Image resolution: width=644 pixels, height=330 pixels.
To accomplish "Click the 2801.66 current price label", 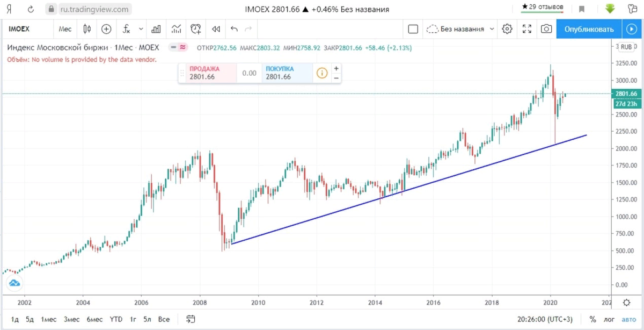I will (x=626, y=94).
